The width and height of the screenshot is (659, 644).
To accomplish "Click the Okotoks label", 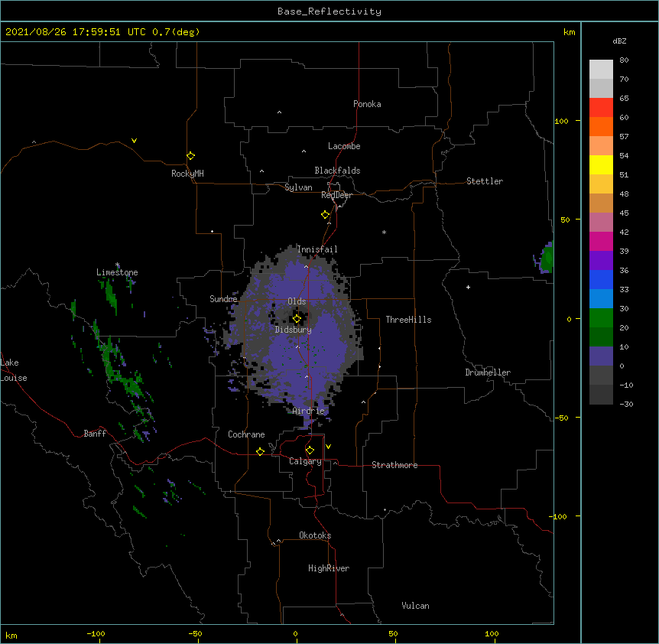I will point(315,535).
